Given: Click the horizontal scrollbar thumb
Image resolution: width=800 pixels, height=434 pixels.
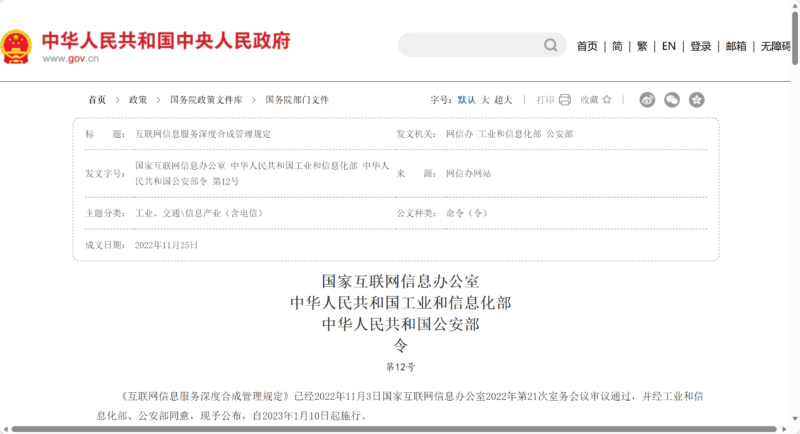Looking at the screenshot, I should click(x=394, y=429).
